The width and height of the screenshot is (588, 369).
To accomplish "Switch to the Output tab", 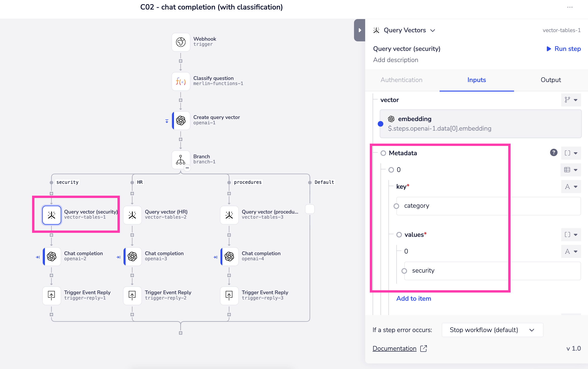I will pos(550,80).
